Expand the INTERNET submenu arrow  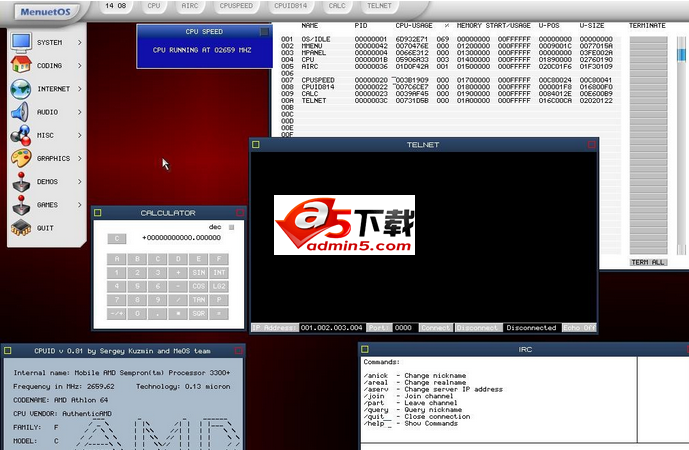pos(80,89)
